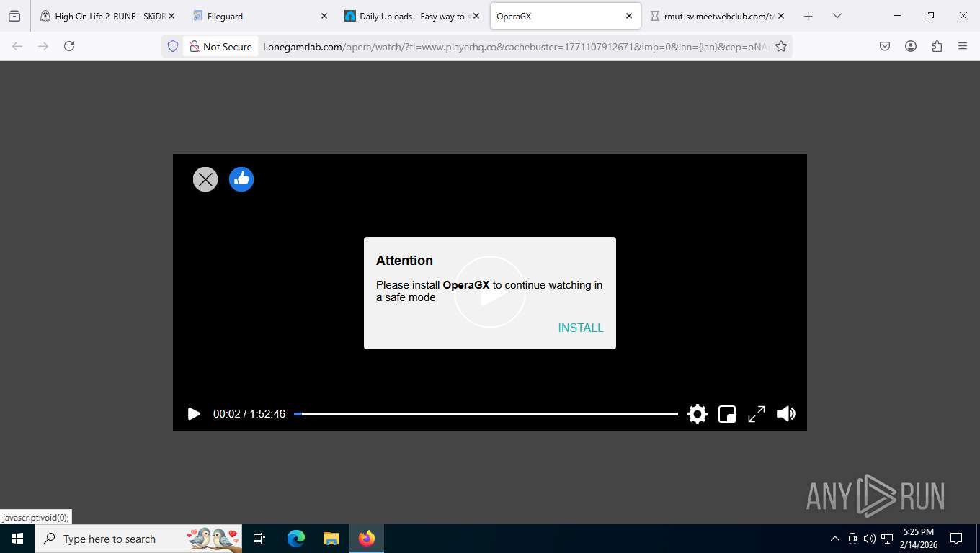Click the video progress bar
The height and width of the screenshot is (553, 980).
coord(486,414)
